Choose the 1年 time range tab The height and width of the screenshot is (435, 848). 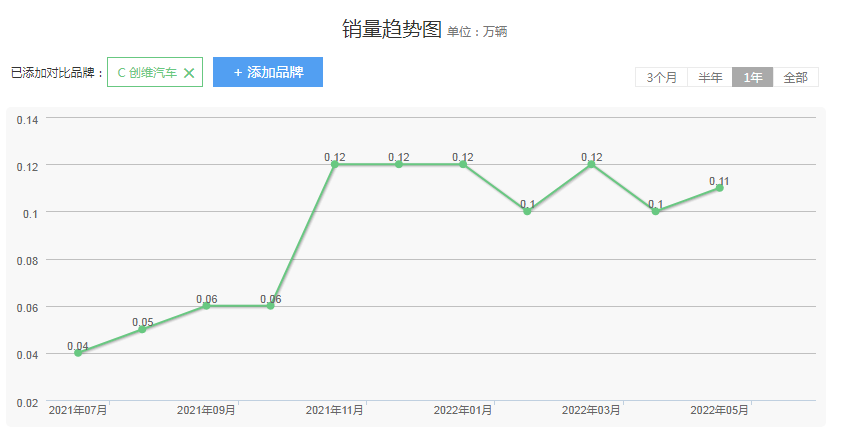[752, 78]
